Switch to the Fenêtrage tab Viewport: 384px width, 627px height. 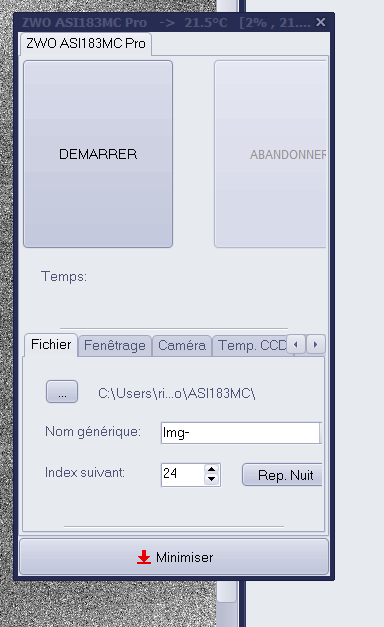(x=115, y=345)
